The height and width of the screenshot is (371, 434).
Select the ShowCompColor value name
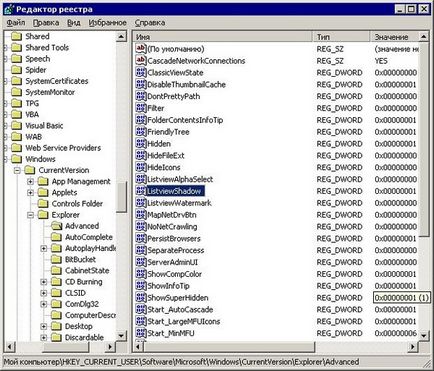(175, 274)
